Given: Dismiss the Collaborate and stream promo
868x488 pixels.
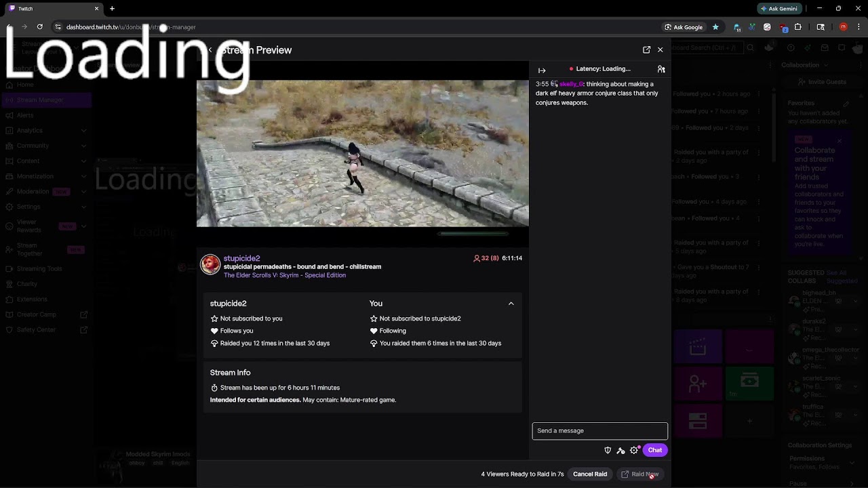Looking at the screenshot, I should (839, 141).
